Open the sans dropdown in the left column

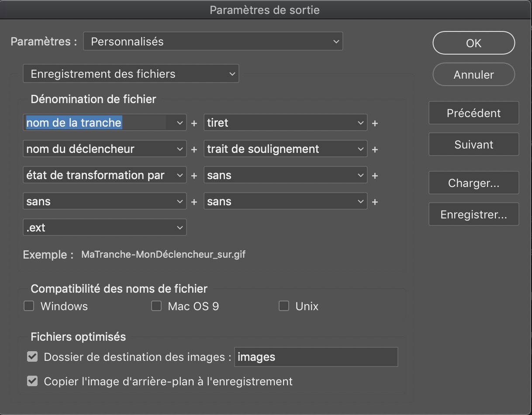[x=104, y=201]
